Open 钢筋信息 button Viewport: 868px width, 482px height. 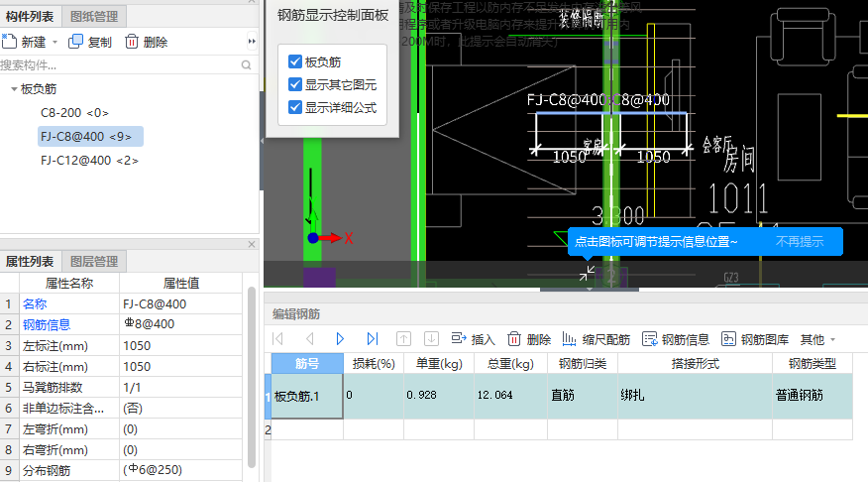pyautogui.click(x=676, y=339)
